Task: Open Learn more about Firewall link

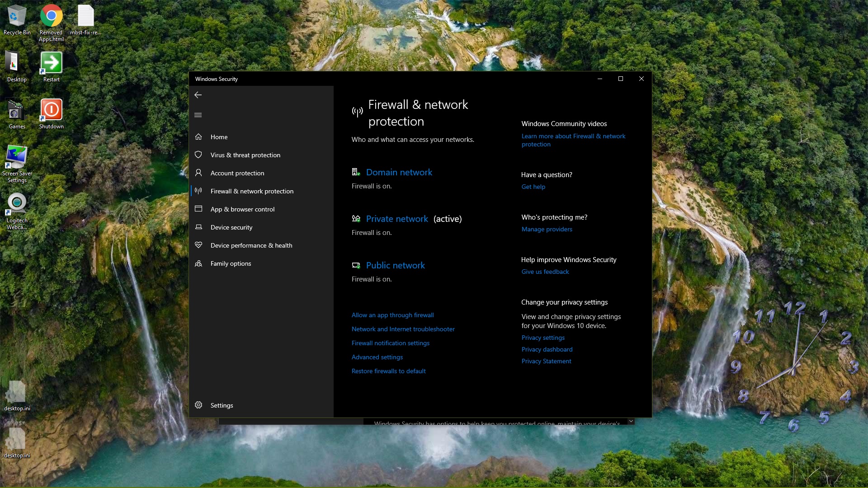Action: (573, 140)
